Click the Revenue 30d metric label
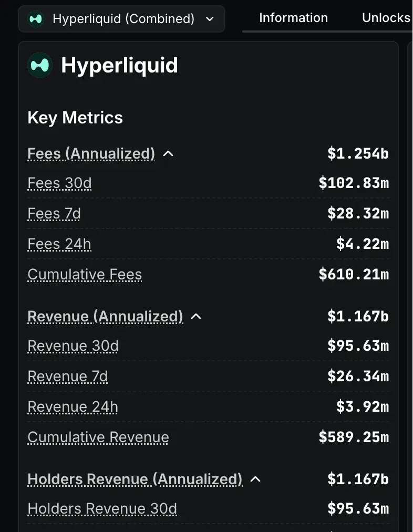This screenshot has width=413, height=532. click(73, 346)
